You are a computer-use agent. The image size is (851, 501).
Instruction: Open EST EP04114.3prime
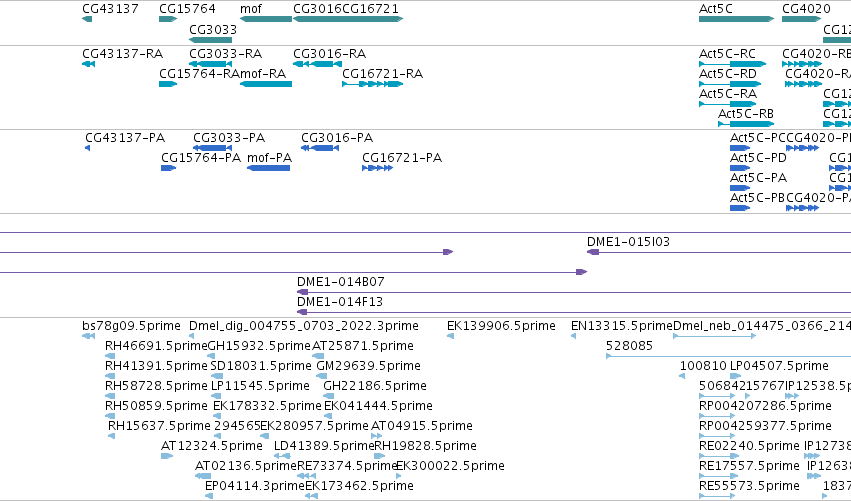(x=209, y=497)
